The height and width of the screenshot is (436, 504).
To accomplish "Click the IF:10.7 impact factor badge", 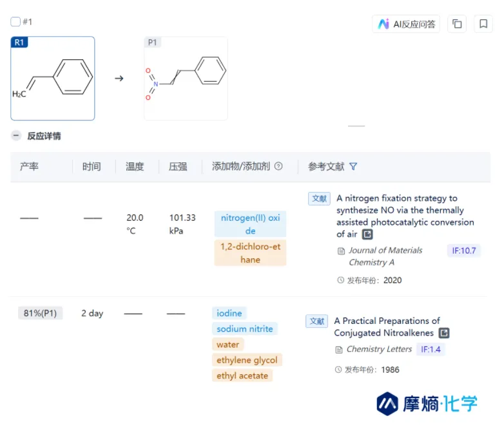I will click(463, 251).
